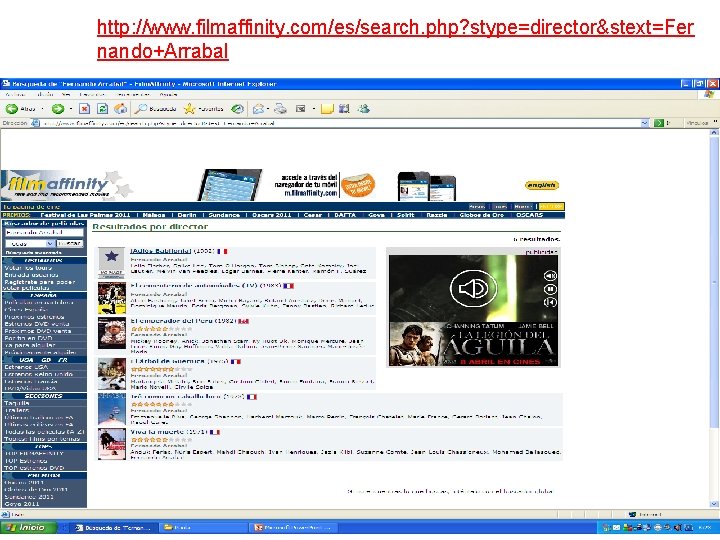Open the Edición menu
This screenshot has height=540, width=720.
coord(45,95)
